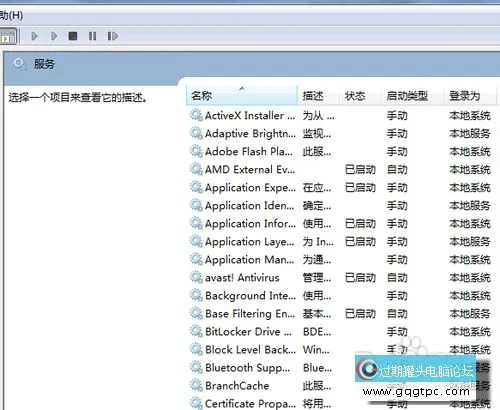Select the Application Experience service name
Screen dimensions: 500x410
(x=250, y=188)
